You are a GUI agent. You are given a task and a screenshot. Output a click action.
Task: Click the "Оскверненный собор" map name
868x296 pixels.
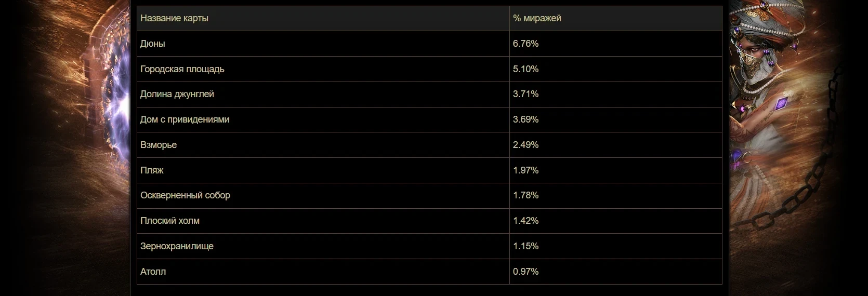(x=185, y=195)
